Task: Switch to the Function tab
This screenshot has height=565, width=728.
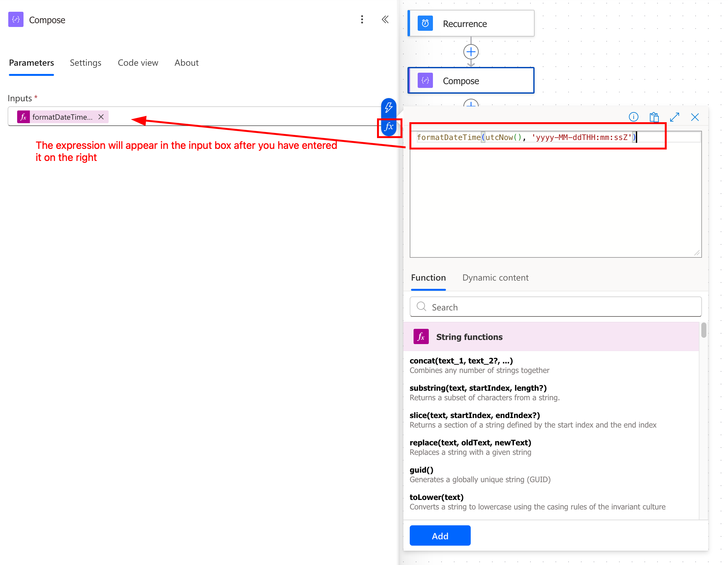Action: click(428, 277)
